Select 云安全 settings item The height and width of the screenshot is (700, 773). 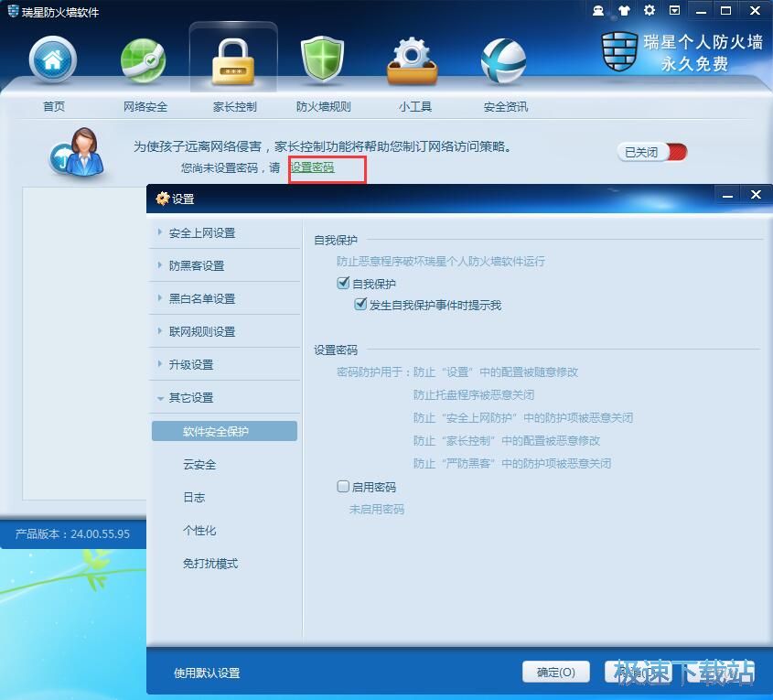199,464
